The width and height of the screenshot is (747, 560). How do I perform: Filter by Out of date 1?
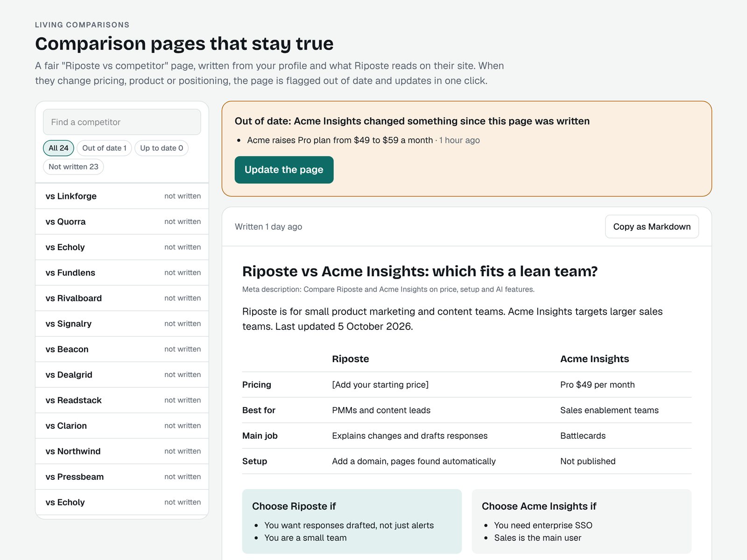(104, 148)
